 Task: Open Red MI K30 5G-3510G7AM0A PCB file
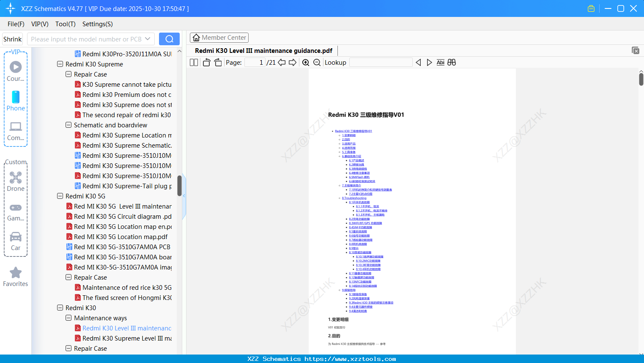tap(118, 247)
